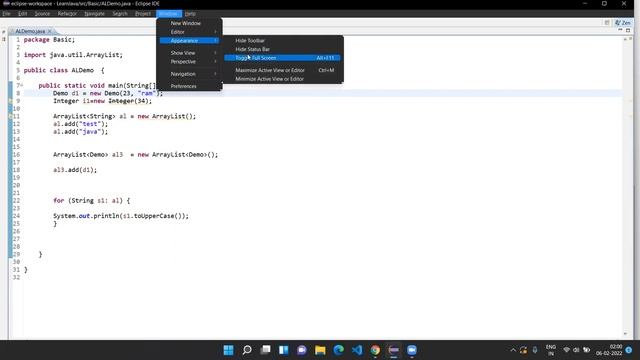The height and width of the screenshot is (360, 640).
Task: Maximize the editor area
Action: pos(628,30)
